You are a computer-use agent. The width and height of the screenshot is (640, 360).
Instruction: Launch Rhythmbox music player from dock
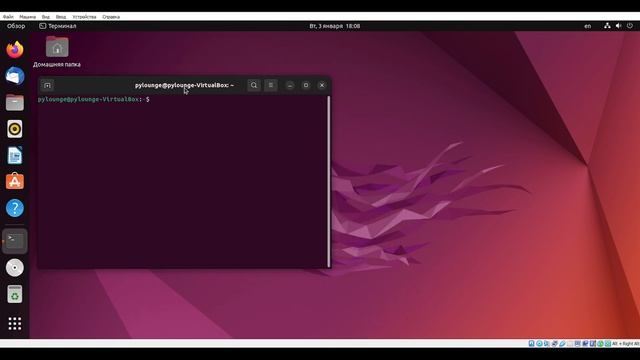(15, 129)
